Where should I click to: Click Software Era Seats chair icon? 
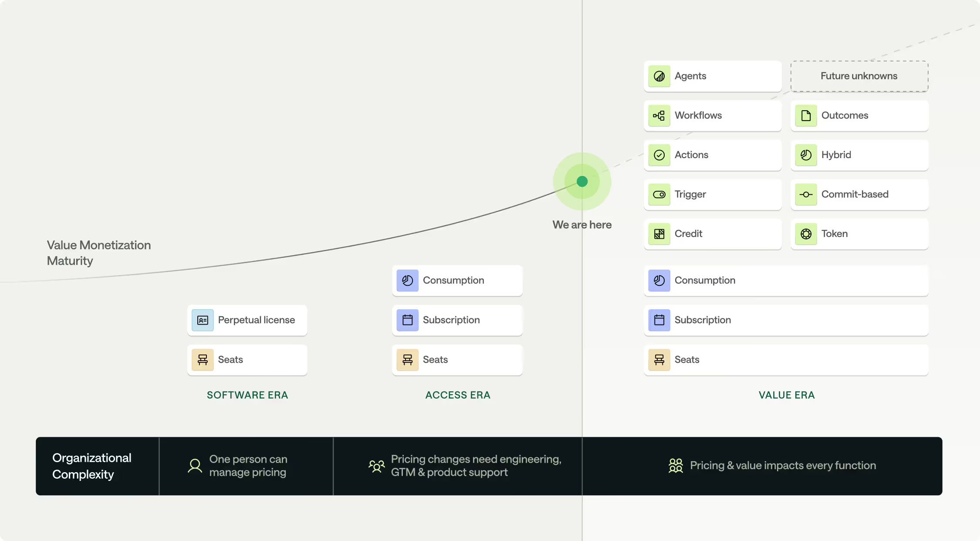[203, 360]
